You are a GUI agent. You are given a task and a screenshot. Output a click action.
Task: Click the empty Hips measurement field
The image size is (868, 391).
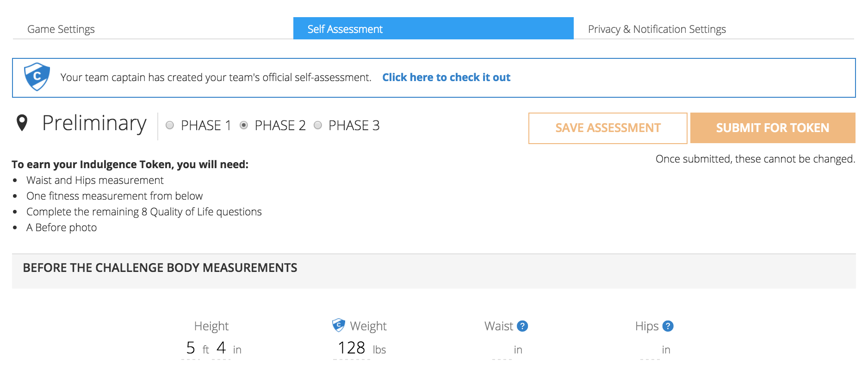point(650,349)
